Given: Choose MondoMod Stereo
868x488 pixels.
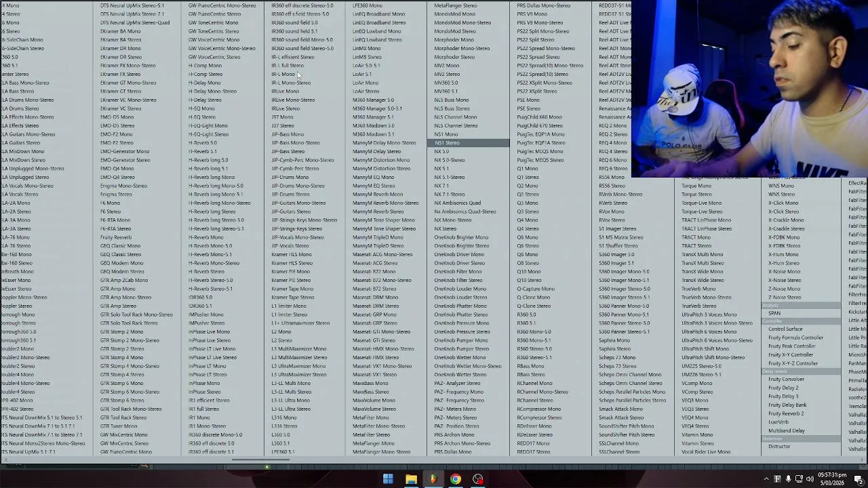Looking at the screenshot, I should pos(455,31).
